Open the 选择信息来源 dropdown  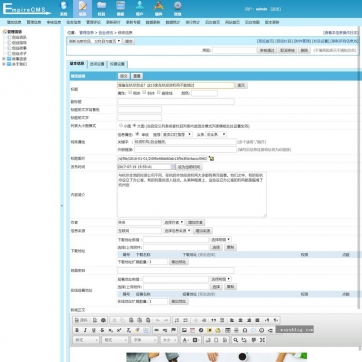177,230
